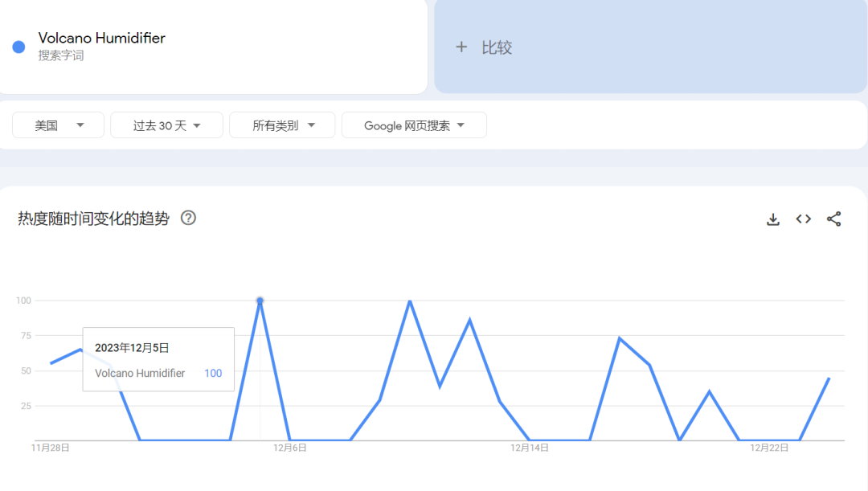Viewport: 868px width, 491px height.
Task: Click the last data point at line's right end
Action: (829, 378)
